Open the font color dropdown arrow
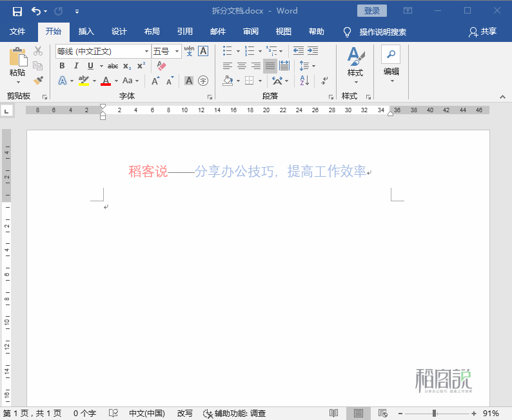The width and height of the screenshot is (512, 420). pyautogui.click(x=116, y=81)
